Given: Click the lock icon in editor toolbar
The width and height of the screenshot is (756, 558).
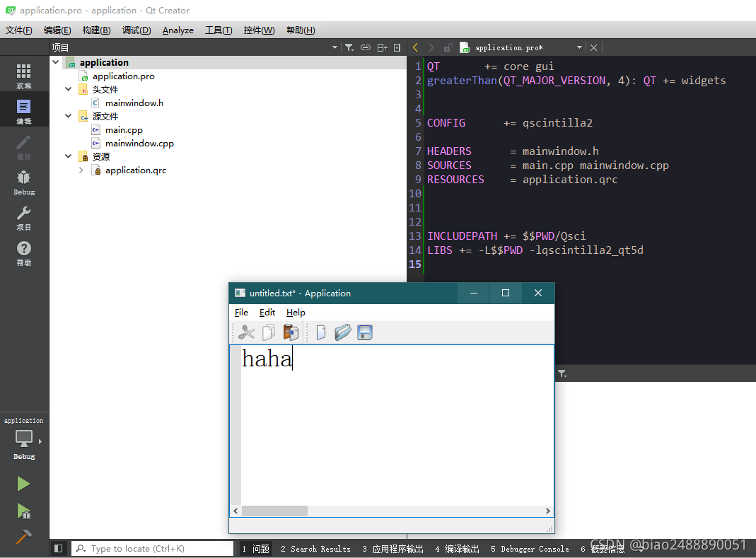Looking at the screenshot, I should click(448, 48).
